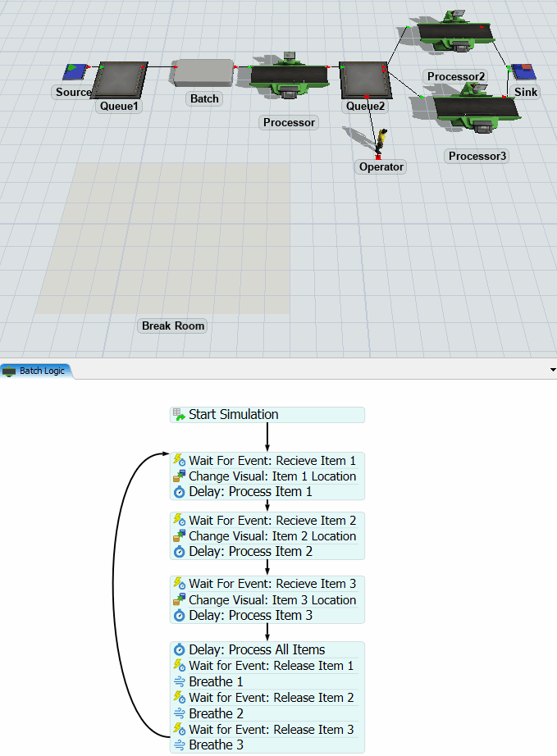Viewport: 557px width, 756px height.
Task: Select Wait for Event: Release Item 3
Action: click(x=271, y=730)
